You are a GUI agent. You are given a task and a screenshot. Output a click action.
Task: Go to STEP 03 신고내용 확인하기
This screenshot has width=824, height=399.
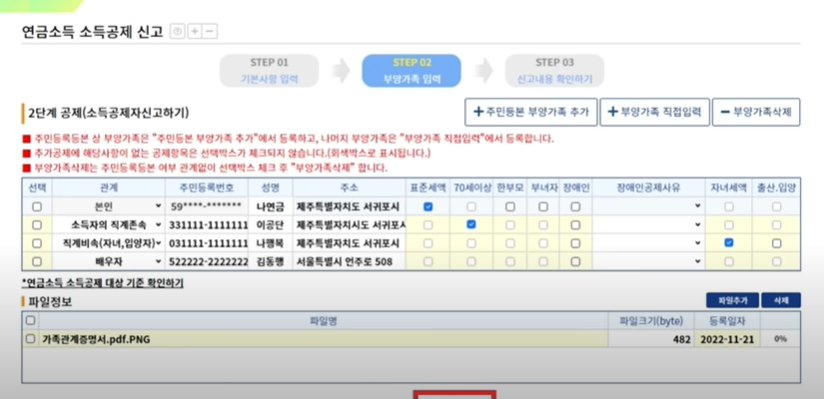click(554, 71)
